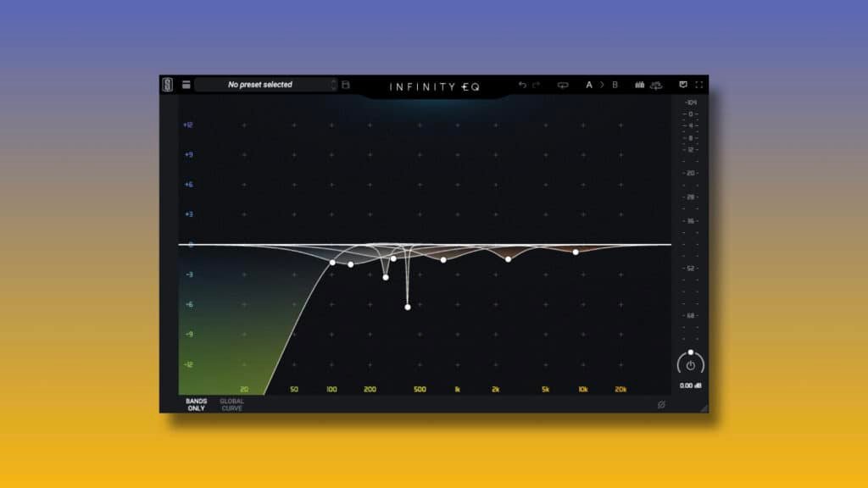Select the band node near 10k
This screenshot has height=488, width=868.
pos(576,252)
